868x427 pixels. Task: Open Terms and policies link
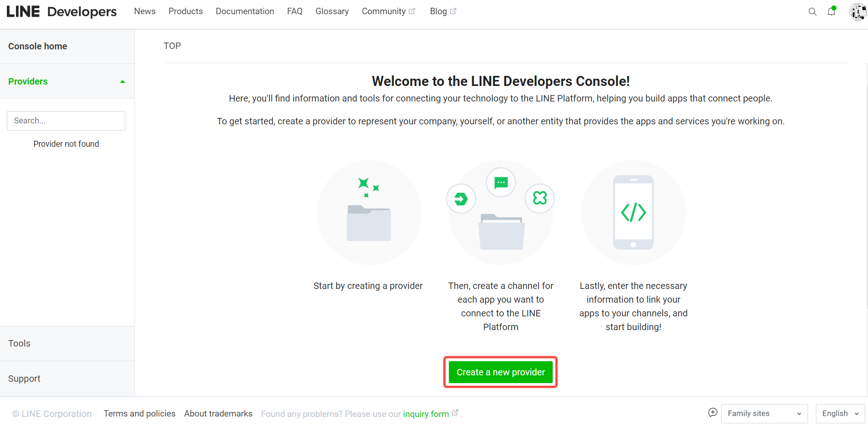click(140, 414)
